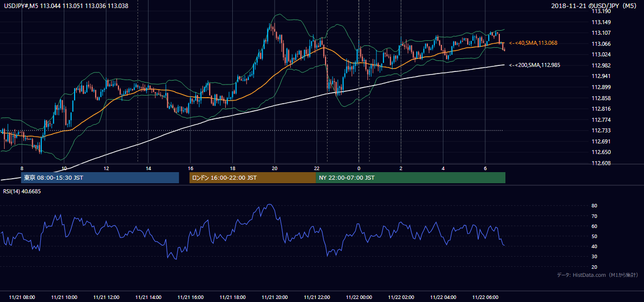Click the orange 40,SMA,113.068 label

click(533, 43)
